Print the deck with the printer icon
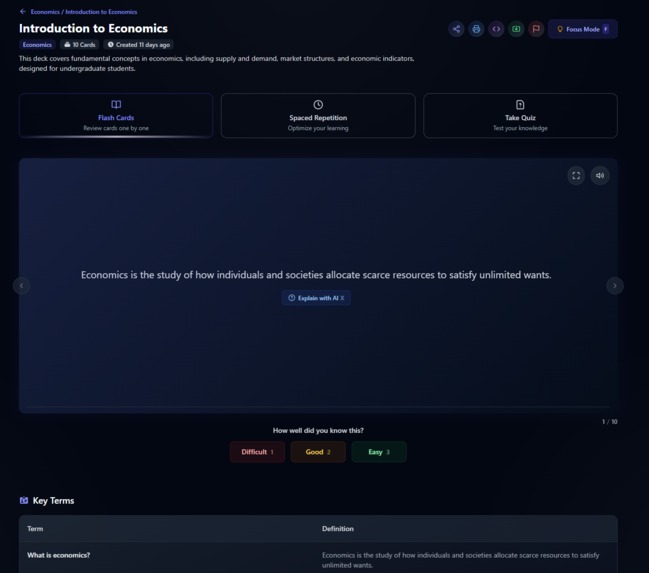The width and height of the screenshot is (649, 573). coord(476,29)
